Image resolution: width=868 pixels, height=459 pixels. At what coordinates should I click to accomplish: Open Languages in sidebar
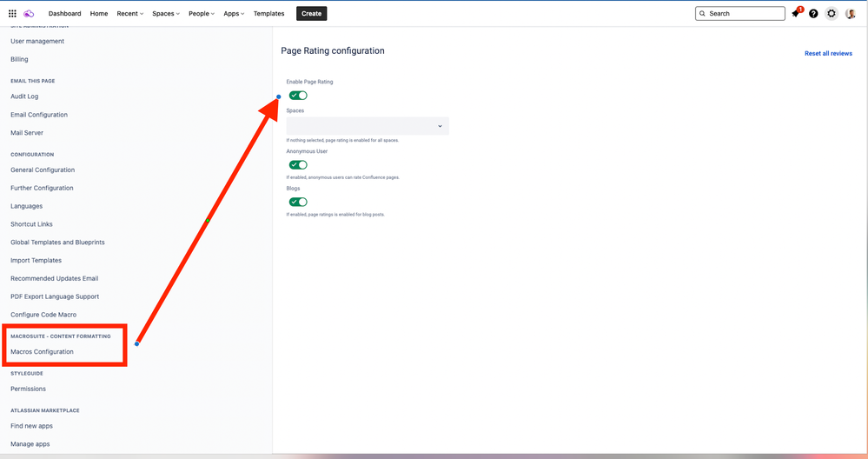point(27,206)
